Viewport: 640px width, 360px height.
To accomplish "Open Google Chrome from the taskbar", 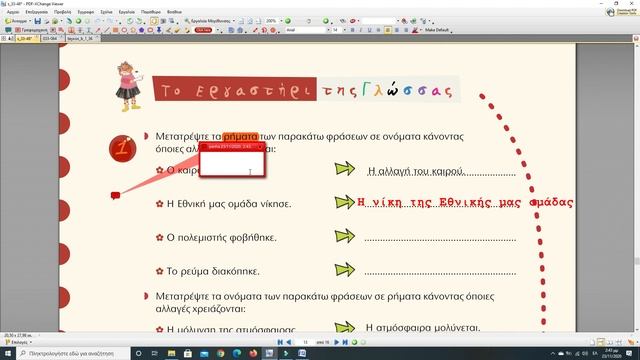I will tap(221, 353).
